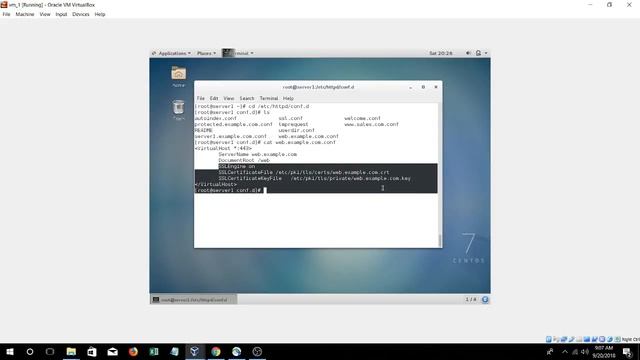
Task: Open Microsoft Store from taskbar
Action: [92, 351]
